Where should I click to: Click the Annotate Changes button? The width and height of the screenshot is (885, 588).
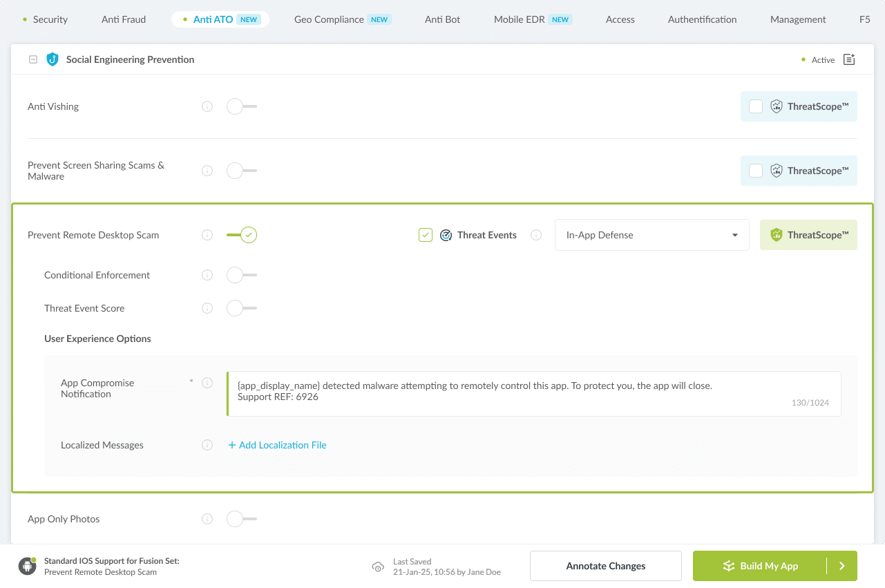click(x=605, y=566)
